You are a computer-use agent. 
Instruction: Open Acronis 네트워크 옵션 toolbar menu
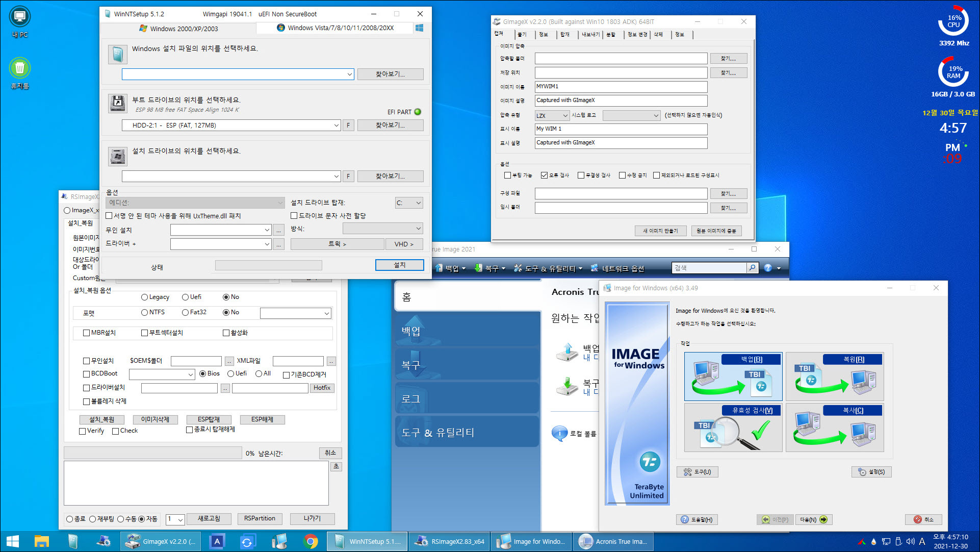(617, 268)
